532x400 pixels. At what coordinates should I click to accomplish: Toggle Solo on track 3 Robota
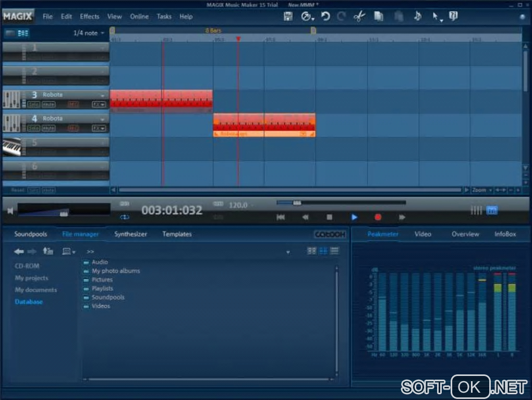(33, 104)
